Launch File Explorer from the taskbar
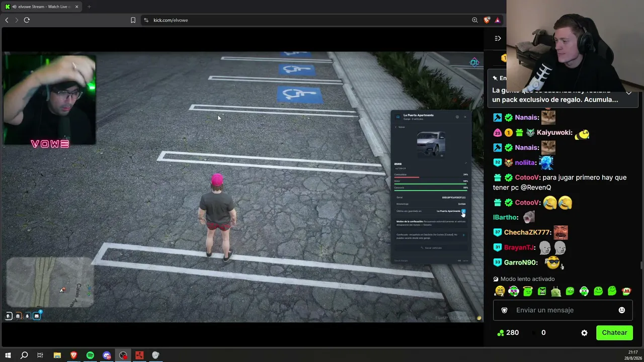Screen dimensions: 644x362 (57, 355)
